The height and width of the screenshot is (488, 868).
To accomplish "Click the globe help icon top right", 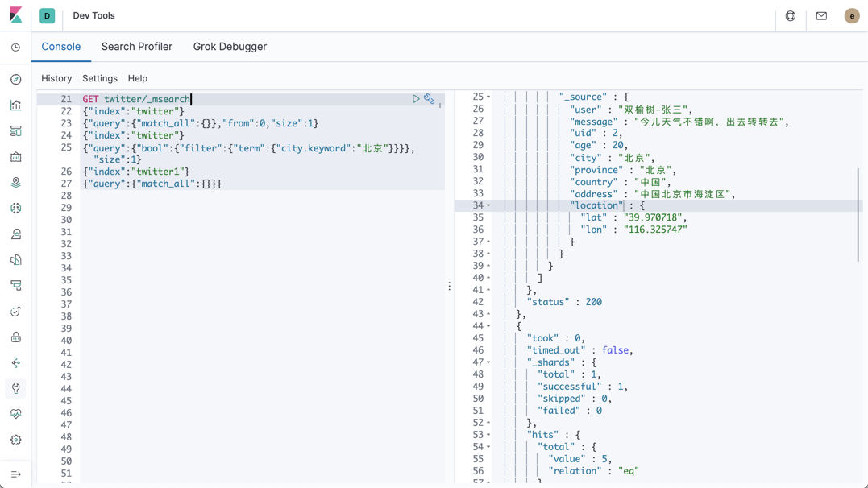I will (x=789, y=16).
